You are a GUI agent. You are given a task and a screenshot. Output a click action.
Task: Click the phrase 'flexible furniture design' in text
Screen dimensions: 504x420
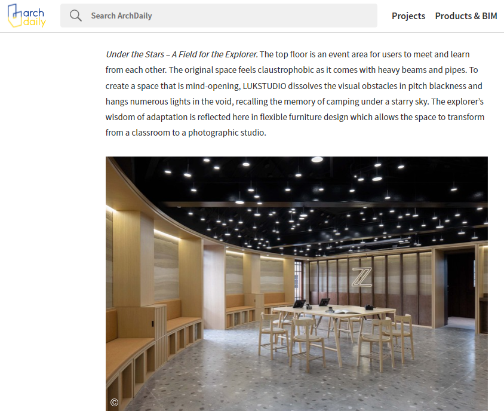[304, 117]
